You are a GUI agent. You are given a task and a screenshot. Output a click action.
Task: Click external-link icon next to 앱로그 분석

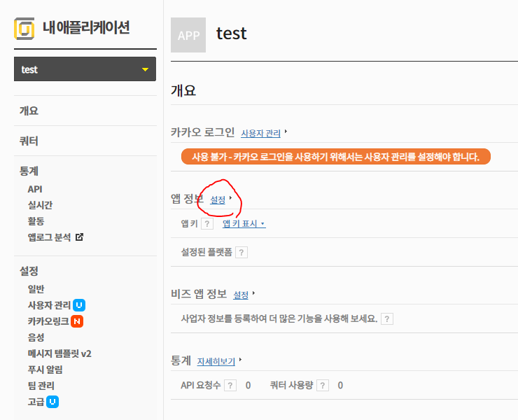tap(79, 237)
